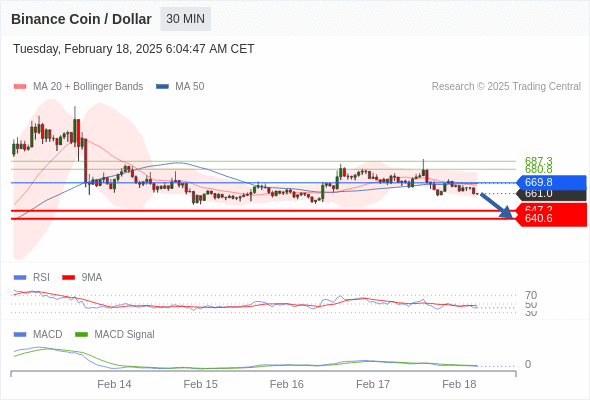The width and height of the screenshot is (590, 400).
Task: Click the red 640.6 support price tag
Action: 551,218
